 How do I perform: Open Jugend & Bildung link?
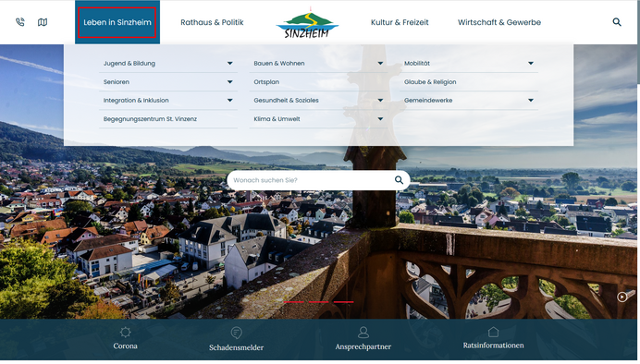click(129, 63)
